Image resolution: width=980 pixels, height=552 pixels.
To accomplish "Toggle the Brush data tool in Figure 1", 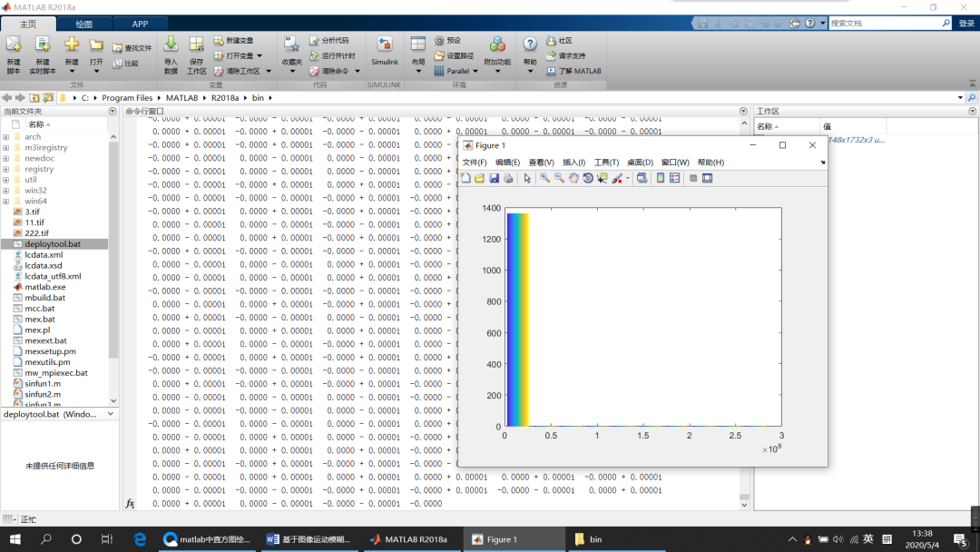I will tap(617, 178).
